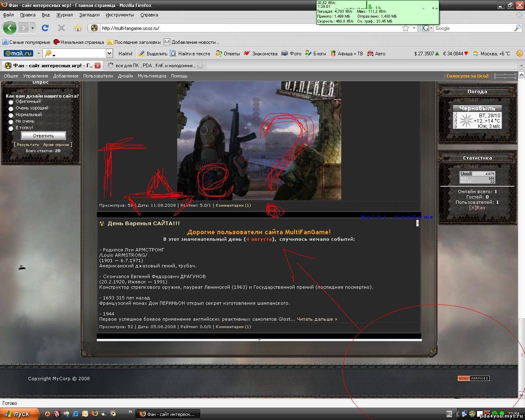Screen dimensions: 525x420
Task: Click the URL address field
Action: (250, 28)
